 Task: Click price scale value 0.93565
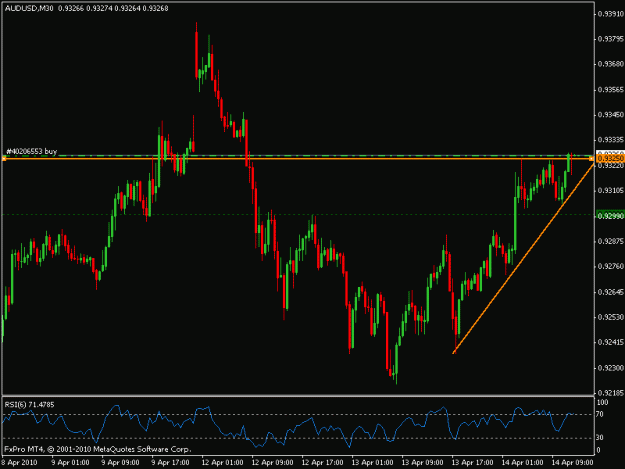click(611, 90)
